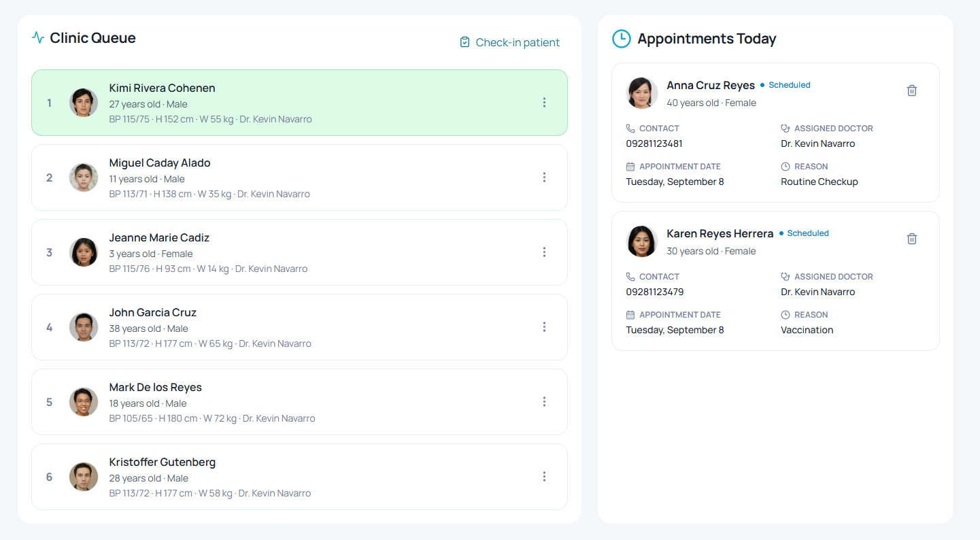Click the Clinic Queue heading
This screenshot has height=540, width=980.
pos(92,38)
